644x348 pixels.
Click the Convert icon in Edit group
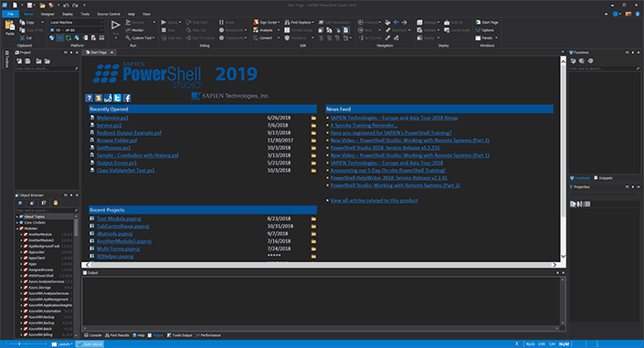[256, 37]
